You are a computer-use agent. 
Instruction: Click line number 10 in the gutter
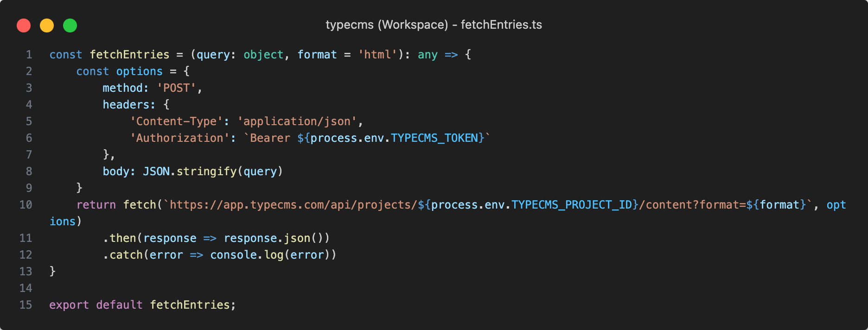pyautogui.click(x=26, y=205)
